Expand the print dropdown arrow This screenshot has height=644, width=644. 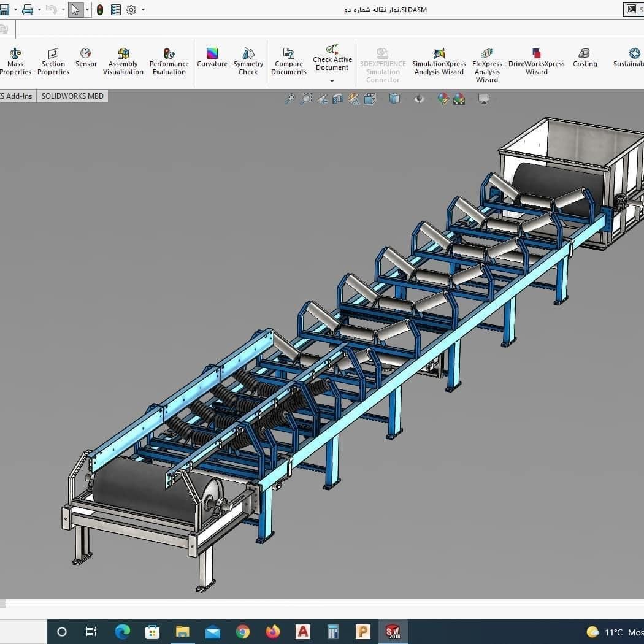click(x=39, y=9)
